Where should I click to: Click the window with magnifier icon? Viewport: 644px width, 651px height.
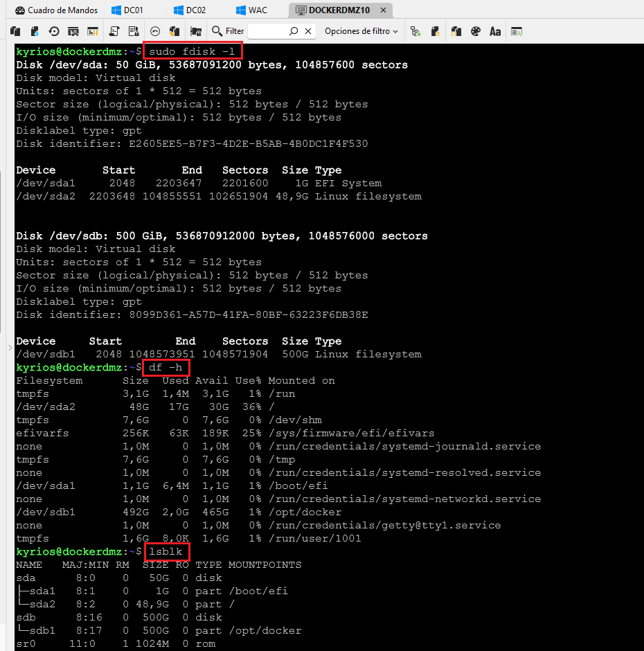517,31
